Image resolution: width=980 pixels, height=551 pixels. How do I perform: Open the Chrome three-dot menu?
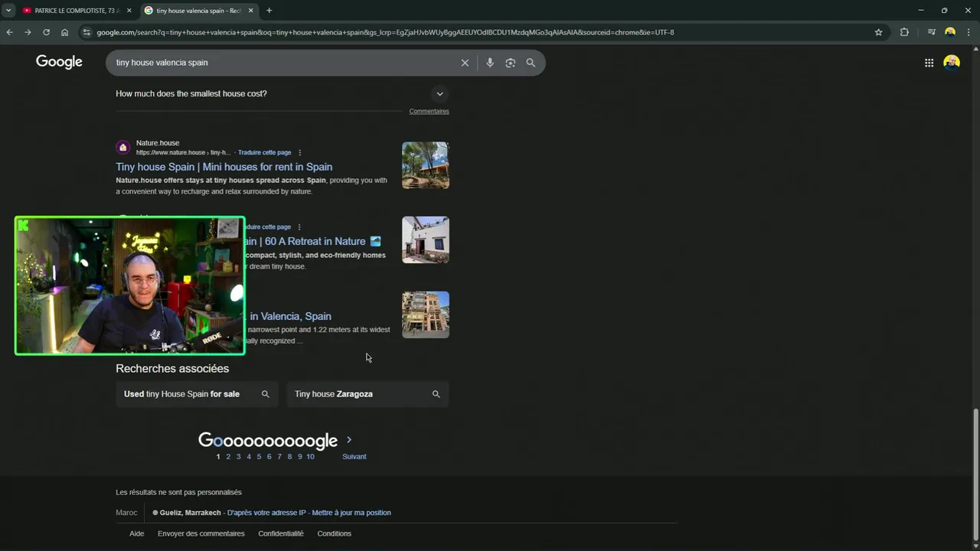(969, 32)
